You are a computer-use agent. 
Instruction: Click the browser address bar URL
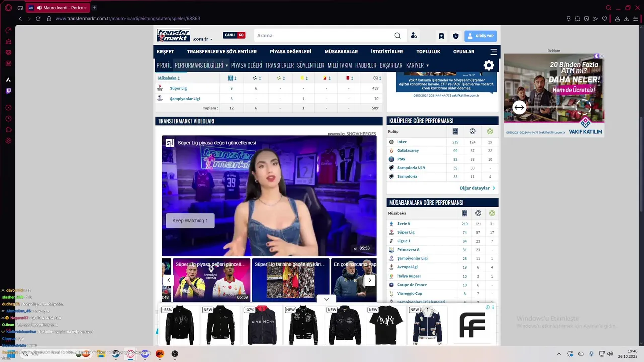point(128,19)
